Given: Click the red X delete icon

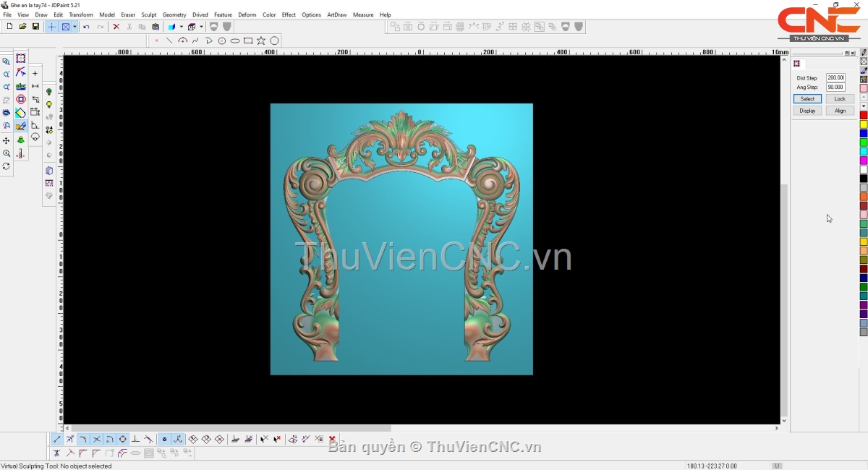Looking at the screenshot, I should pos(116,27).
